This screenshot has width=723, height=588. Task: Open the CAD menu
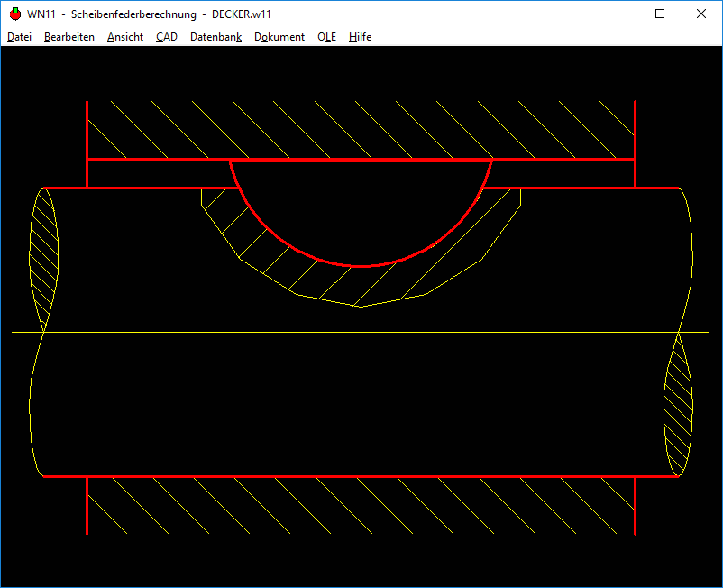point(167,37)
